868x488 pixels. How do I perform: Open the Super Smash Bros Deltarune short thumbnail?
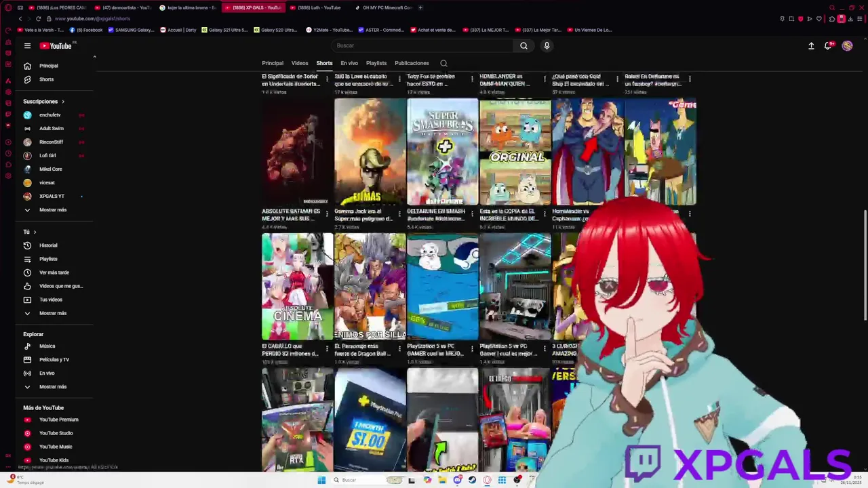[442, 152]
